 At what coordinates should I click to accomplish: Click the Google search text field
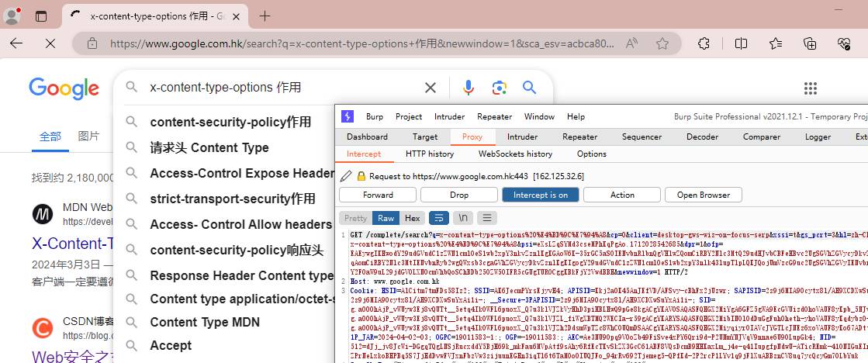click(282, 88)
